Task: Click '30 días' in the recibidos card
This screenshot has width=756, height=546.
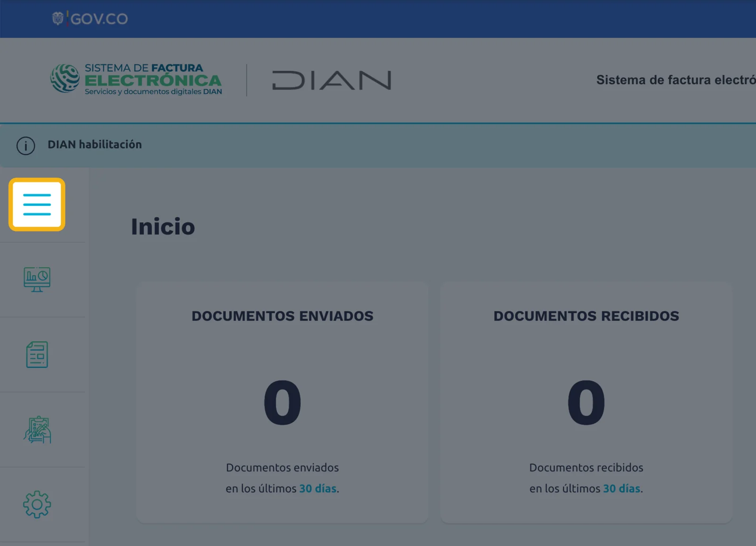Action: pos(622,488)
